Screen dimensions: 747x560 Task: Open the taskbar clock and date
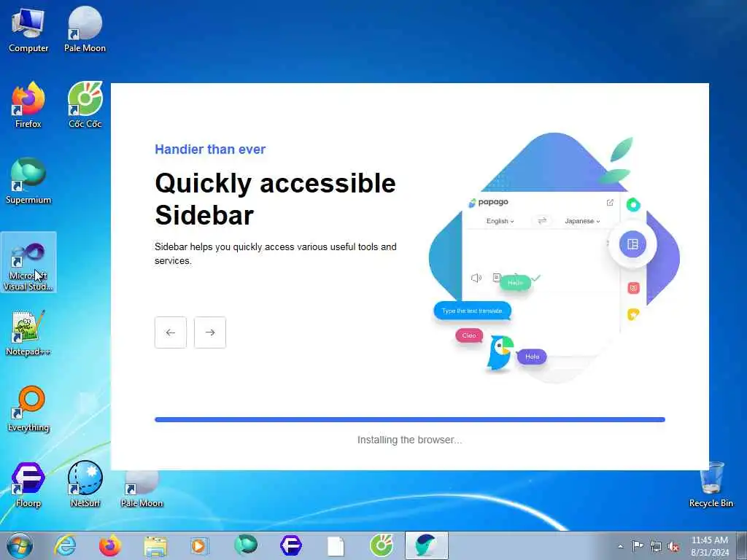710,546
